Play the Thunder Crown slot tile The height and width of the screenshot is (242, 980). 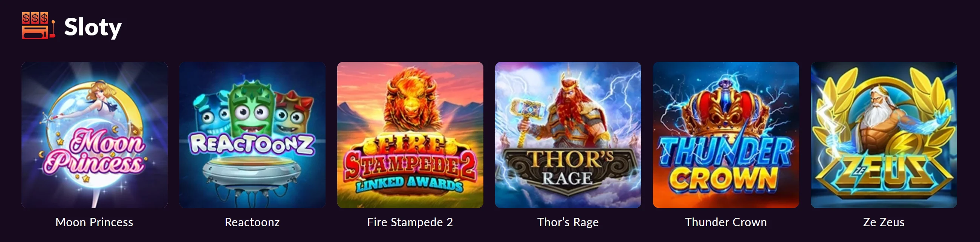click(726, 135)
